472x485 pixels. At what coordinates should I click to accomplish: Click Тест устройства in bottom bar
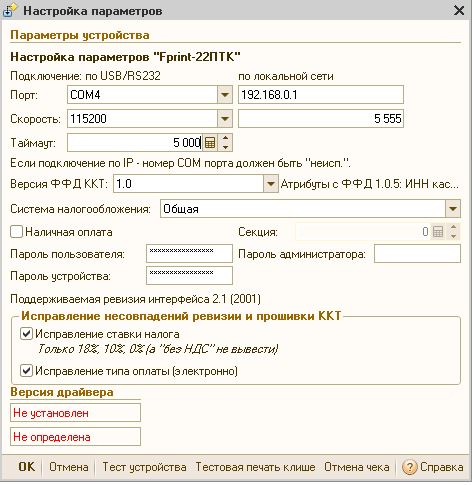(144, 467)
